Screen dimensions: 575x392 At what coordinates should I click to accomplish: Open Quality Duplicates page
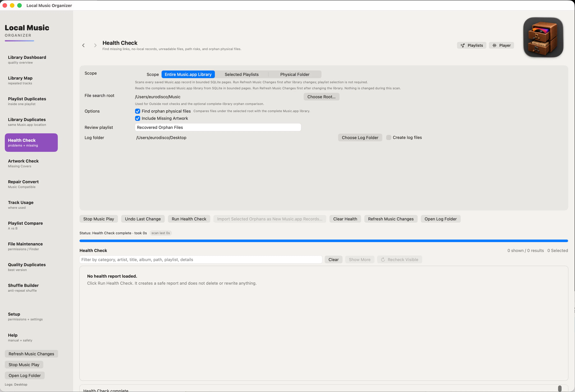point(31,267)
